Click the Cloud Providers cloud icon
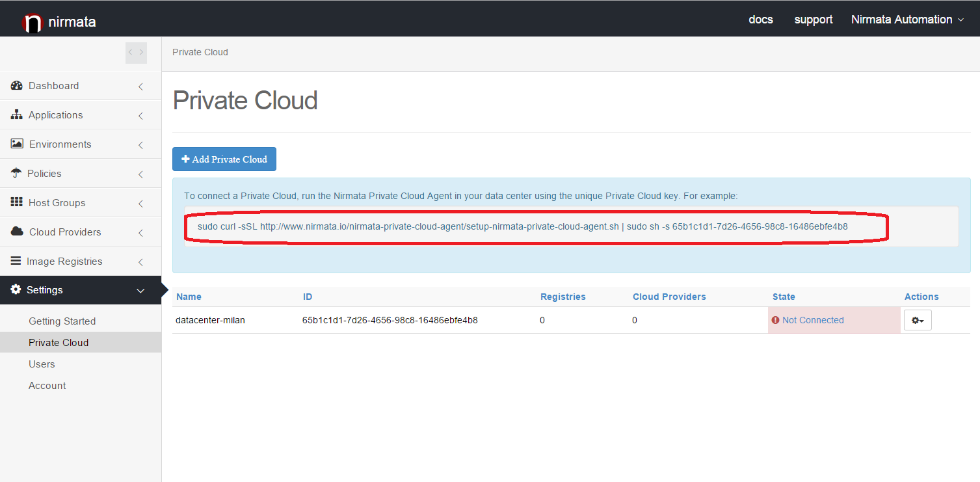The image size is (980, 482). click(18, 232)
